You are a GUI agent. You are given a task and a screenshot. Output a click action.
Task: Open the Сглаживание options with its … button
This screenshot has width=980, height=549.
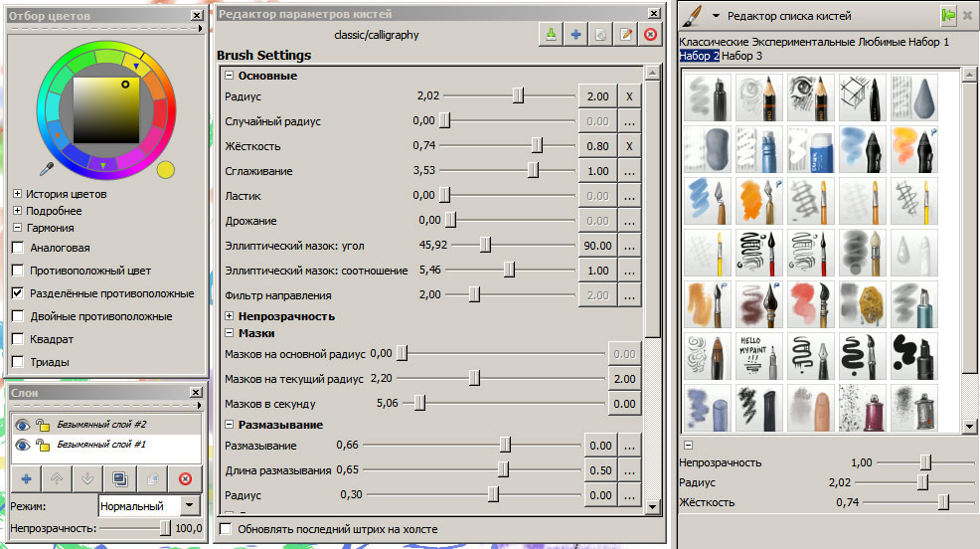pos(628,171)
